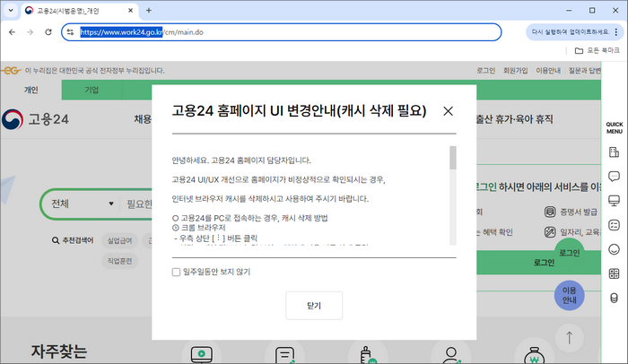
Task: Click the scroll-to-top arrow button
Action: click(569, 338)
